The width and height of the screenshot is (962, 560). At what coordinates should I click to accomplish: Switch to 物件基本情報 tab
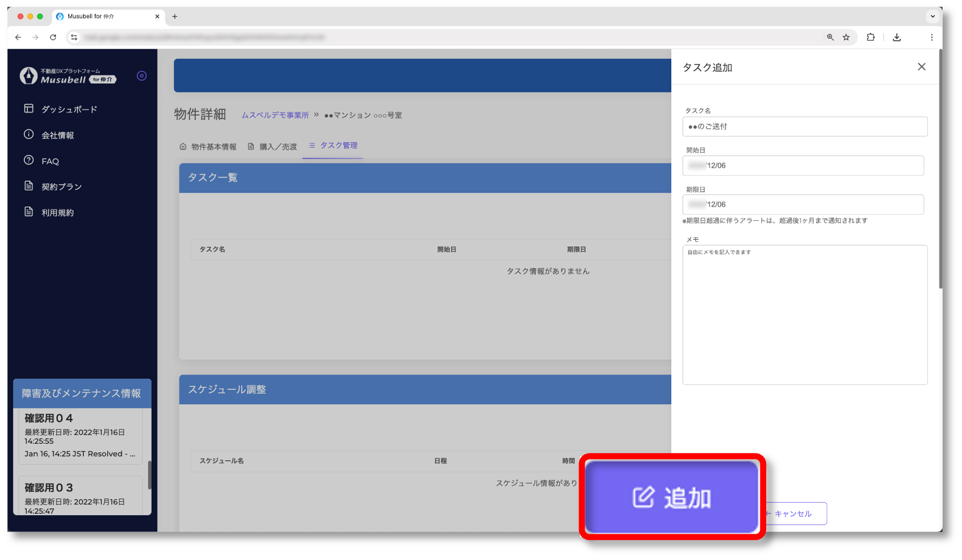[208, 147]
